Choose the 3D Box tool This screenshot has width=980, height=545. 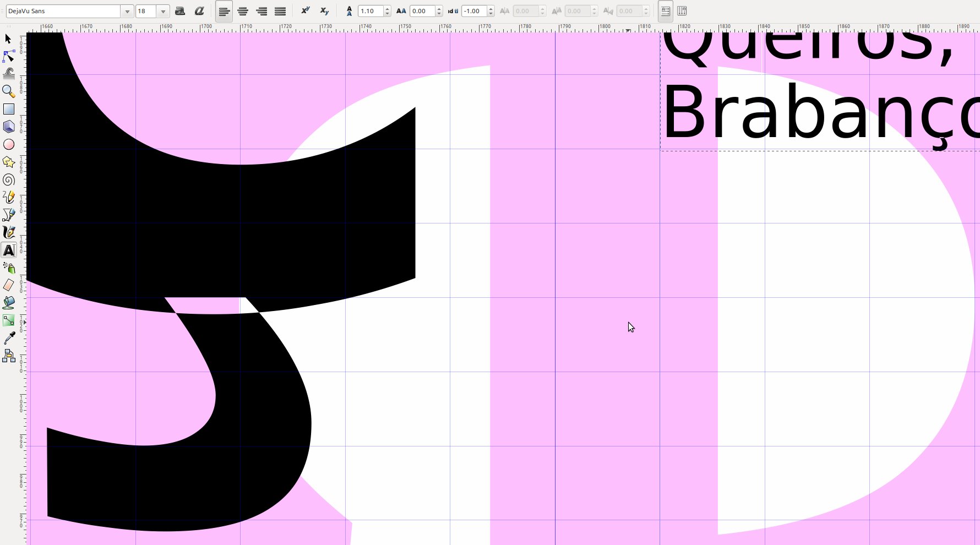[9, 127]
